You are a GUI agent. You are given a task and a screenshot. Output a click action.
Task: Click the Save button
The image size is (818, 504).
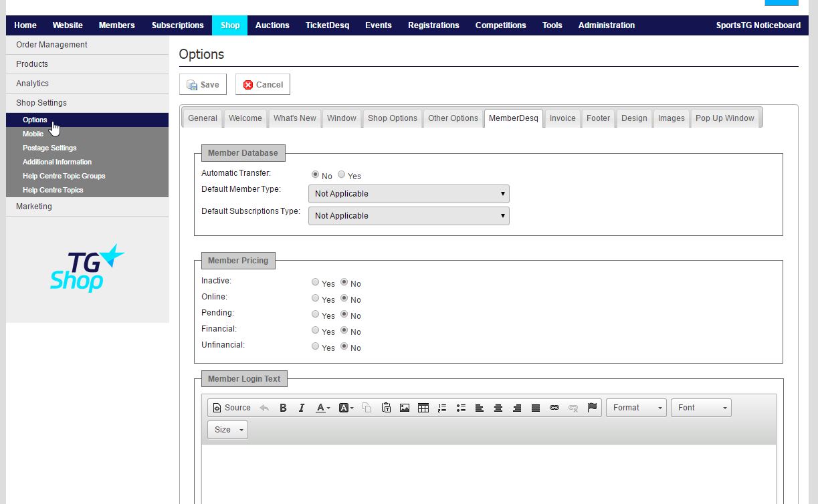click(203, 85)
